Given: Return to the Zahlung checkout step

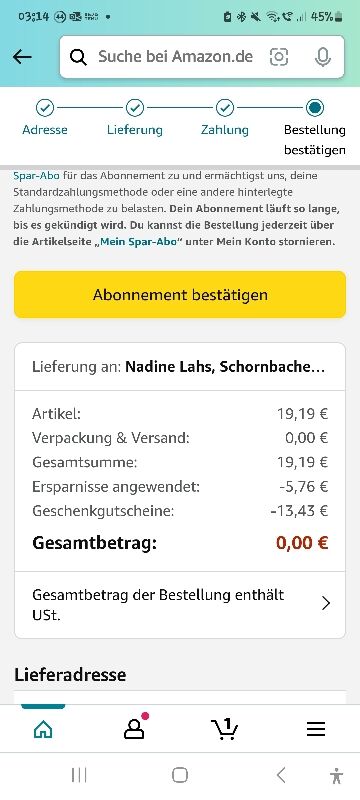Looking at the screenshot, I should click(x=224, y=118).
